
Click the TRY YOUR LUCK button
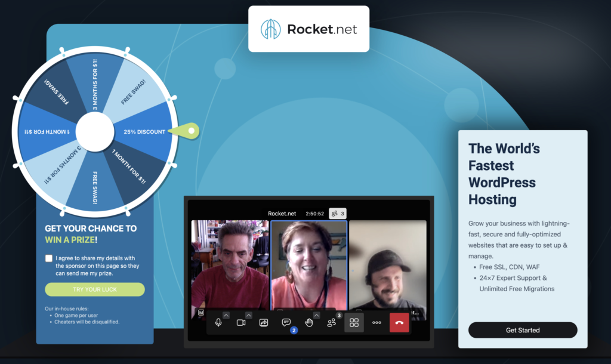pyautogui.click(x=95, y=289)
